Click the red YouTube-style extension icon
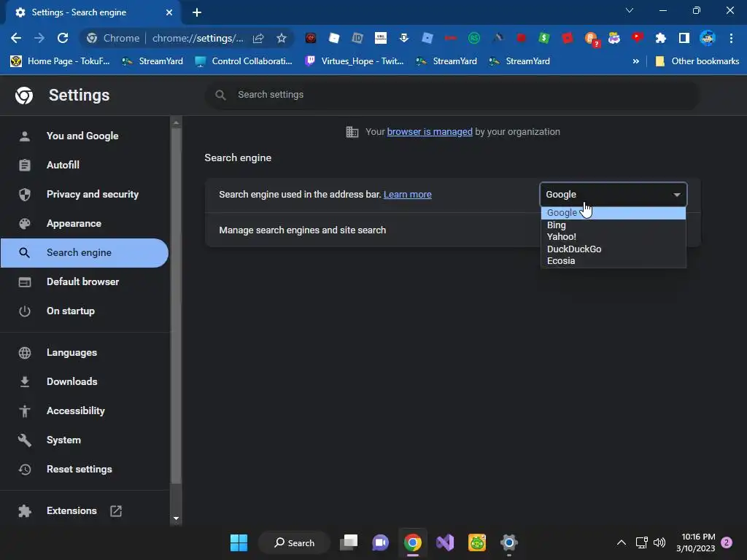 (638, 38)
